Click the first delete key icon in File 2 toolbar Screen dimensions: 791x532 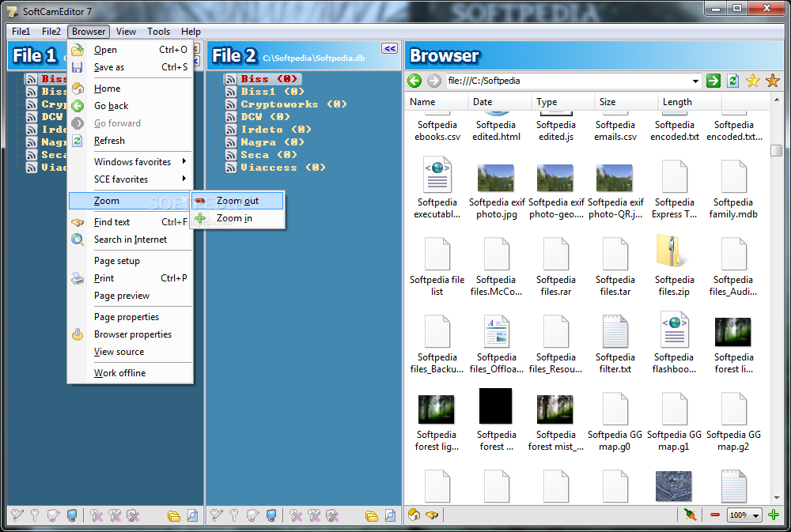[x=296, y=515]
